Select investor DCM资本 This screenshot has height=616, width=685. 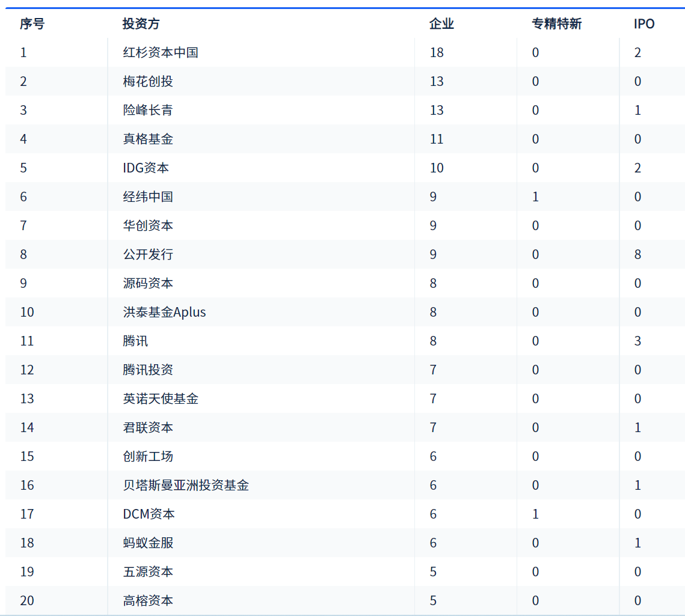click(149, 514)
